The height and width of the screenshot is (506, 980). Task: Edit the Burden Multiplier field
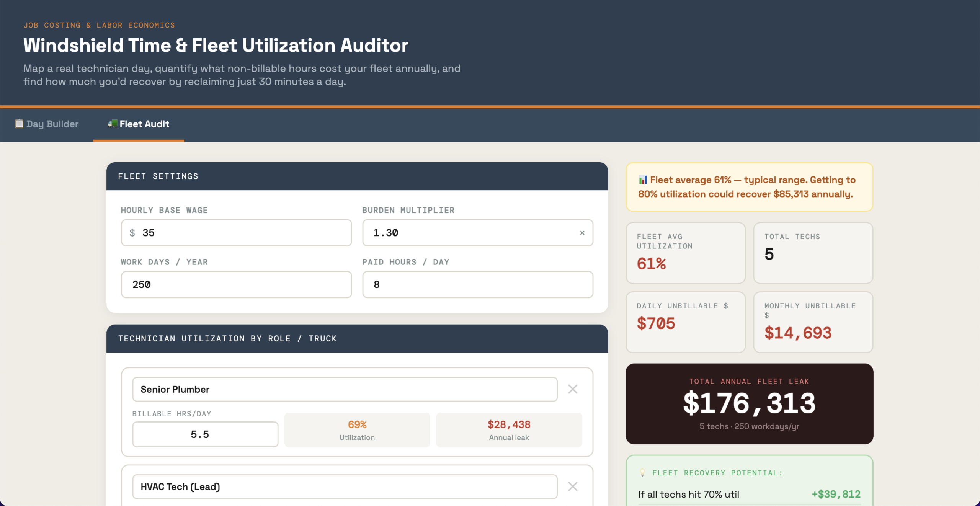(478, 233)
